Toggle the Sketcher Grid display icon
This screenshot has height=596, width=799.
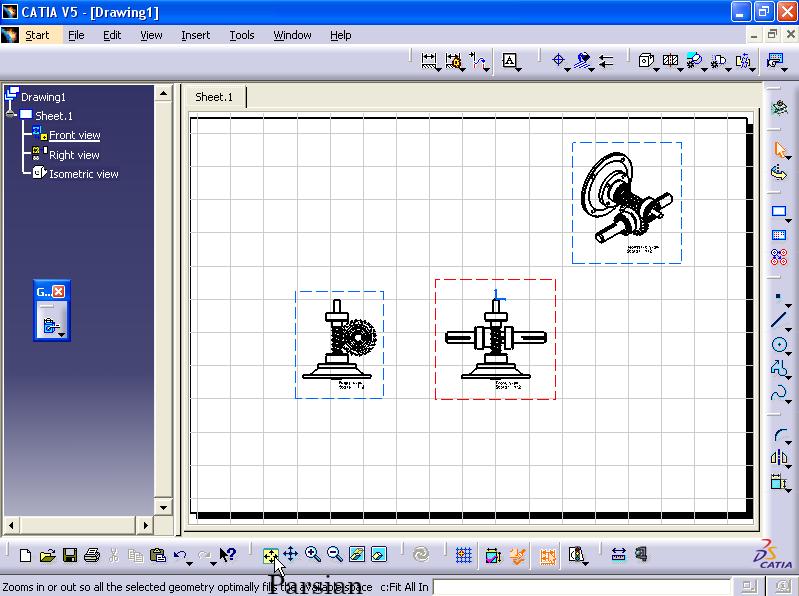[463, 555]
